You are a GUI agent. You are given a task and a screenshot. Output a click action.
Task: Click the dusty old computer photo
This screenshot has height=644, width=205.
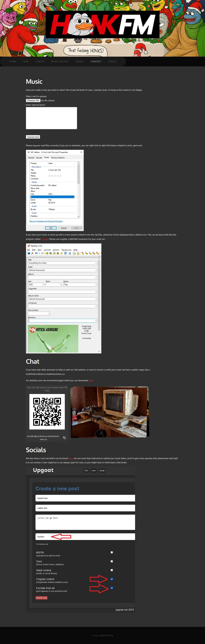pyautogui.click(x=110, y=412)
